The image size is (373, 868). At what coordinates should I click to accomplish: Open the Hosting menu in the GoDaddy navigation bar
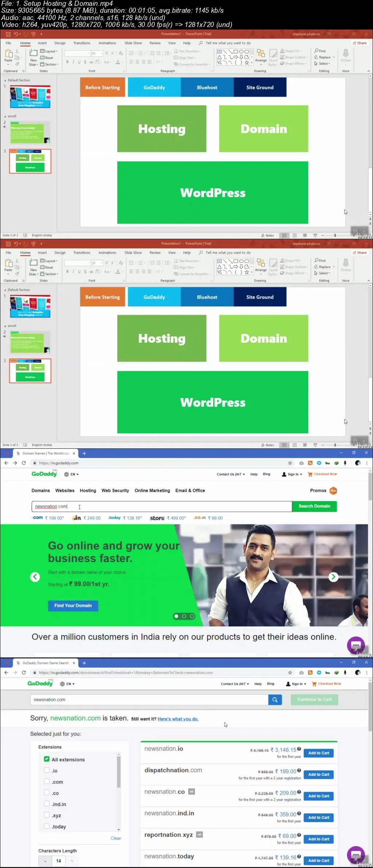pos(88,491)
